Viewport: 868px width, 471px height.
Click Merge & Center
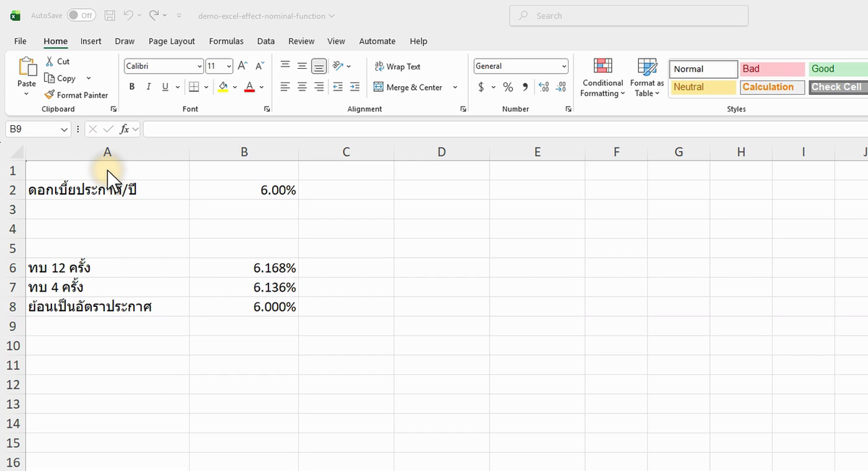(408, 88)
